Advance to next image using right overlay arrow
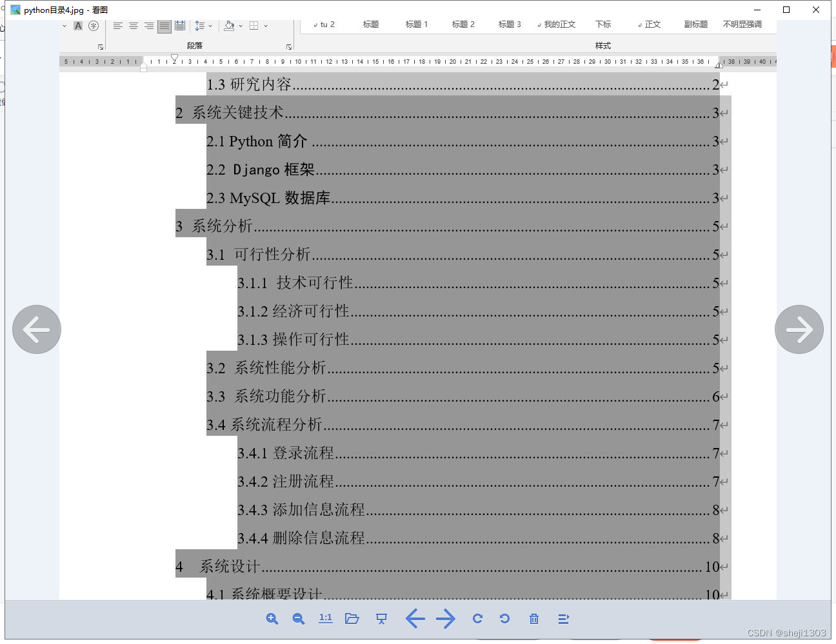The width and height of the screenshot is (836, 644). tap(799, 329)
